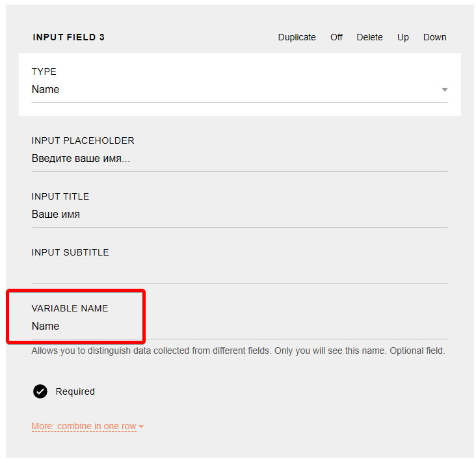Toggle the Required checkmark icon
476x463 pixels.
[40, 391]
